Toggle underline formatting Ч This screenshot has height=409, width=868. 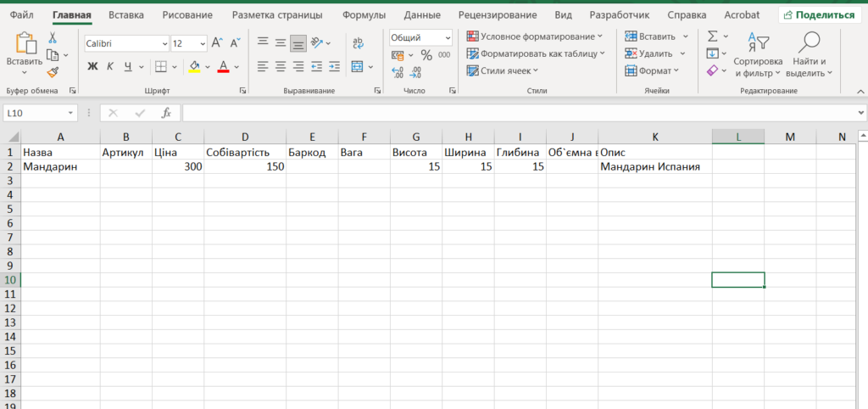[x=128, y=66]
